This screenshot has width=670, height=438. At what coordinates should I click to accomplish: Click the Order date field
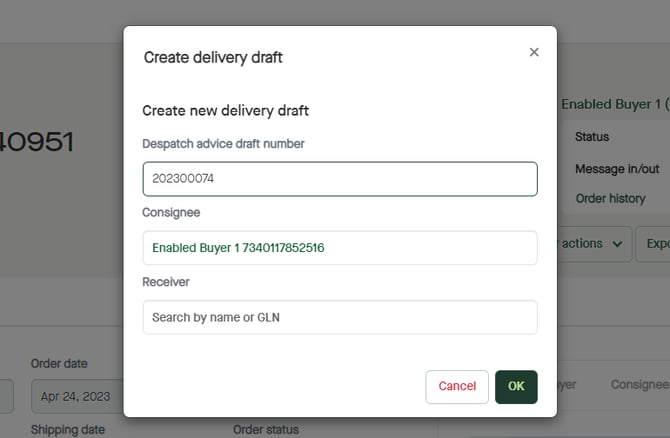pyautogui.click(x=78, y=396)
